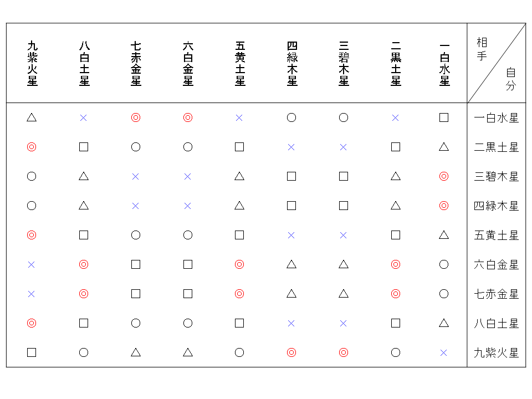The image size is (532, 399).
Task: Select triangle in 一白水星 row, 九紫火星 column
Action: [x=32, y=117]
